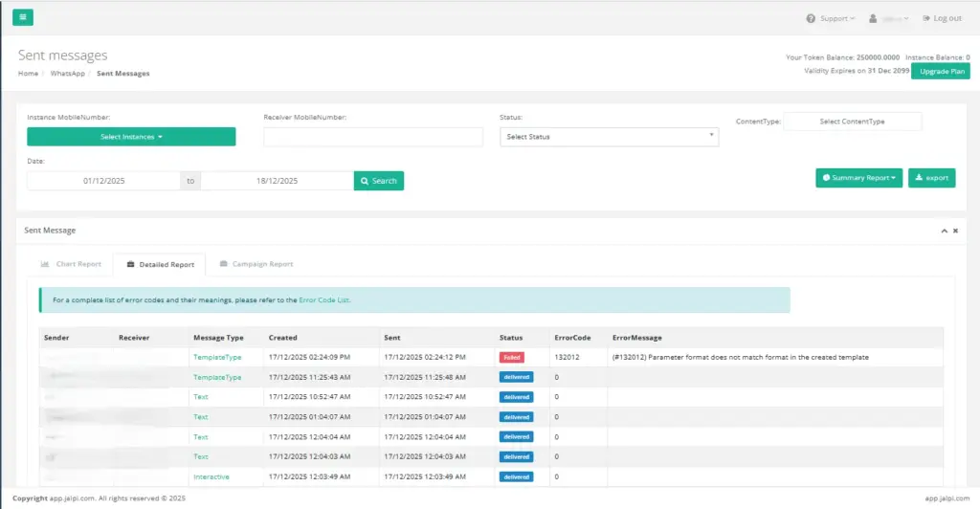Viewport: 980px width, 509px height.
Task: Open the Select Status dropdown
Action: (x=609, y=137)
